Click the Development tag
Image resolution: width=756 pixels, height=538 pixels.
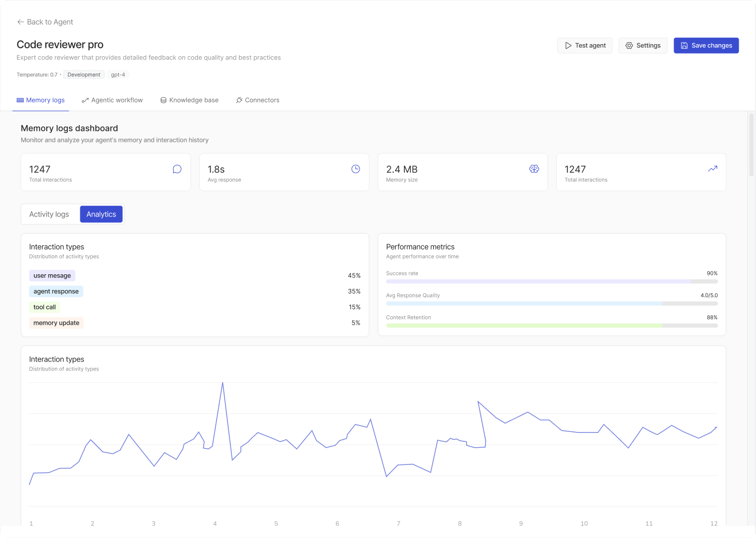point(84,75)
